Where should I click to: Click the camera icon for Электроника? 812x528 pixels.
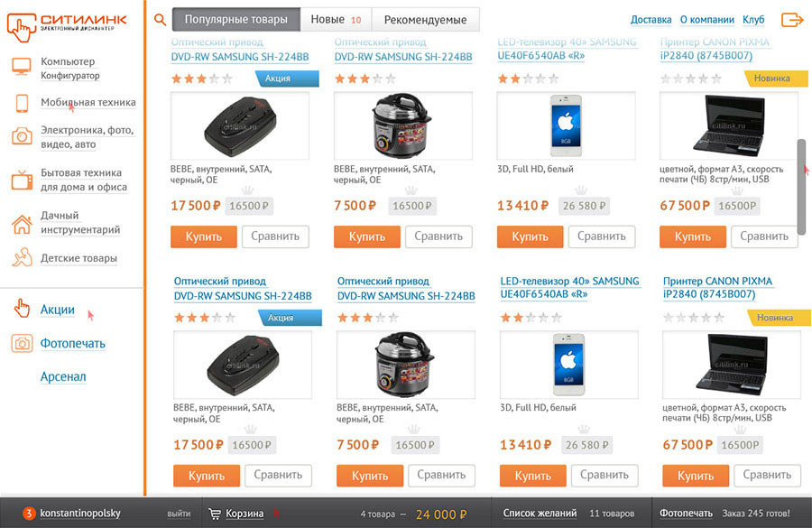tap(22, 136)
